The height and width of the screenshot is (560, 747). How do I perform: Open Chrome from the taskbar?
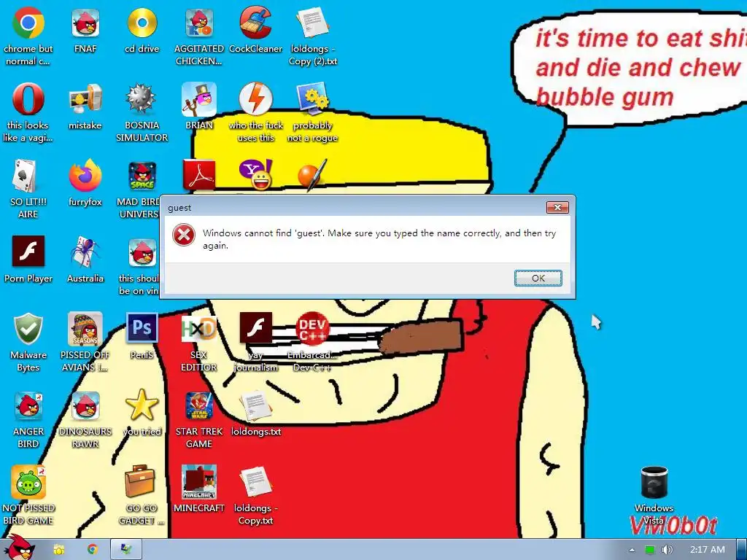pos(93,550)
